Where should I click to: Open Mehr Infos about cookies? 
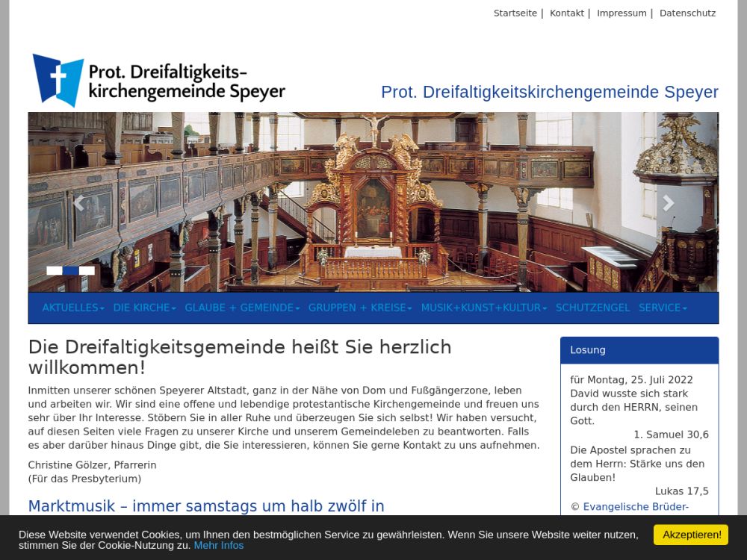219,546
